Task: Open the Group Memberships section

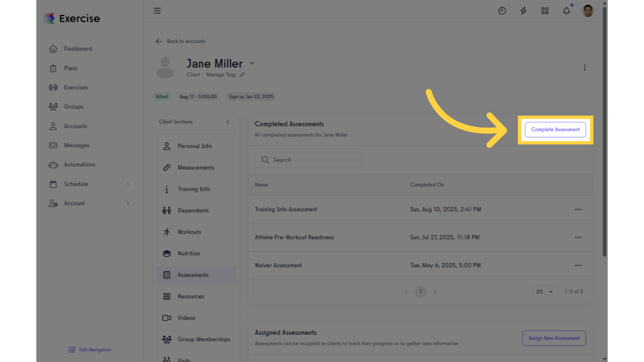Action: click(x=196, y=339)
